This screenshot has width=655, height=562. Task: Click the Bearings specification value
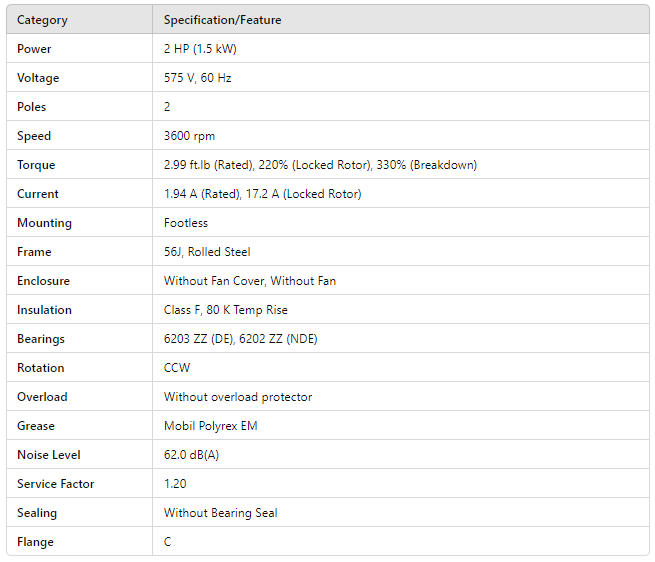(x=240, y=339)
